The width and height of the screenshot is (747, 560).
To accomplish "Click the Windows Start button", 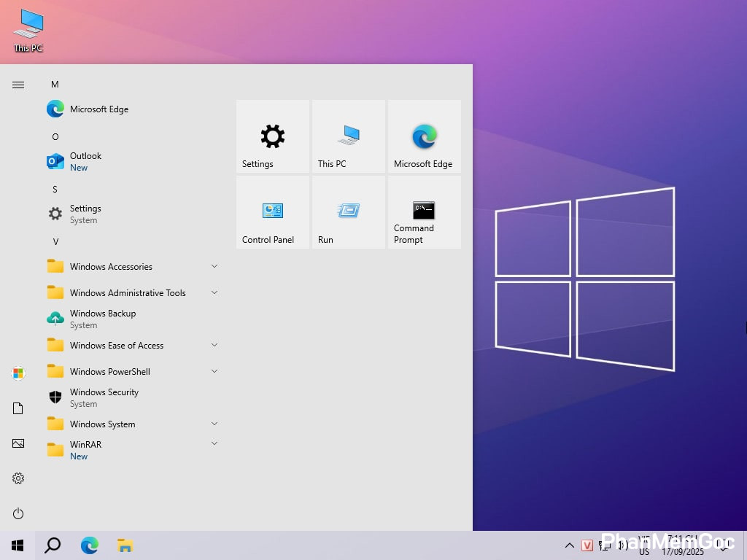I will 18,545.
